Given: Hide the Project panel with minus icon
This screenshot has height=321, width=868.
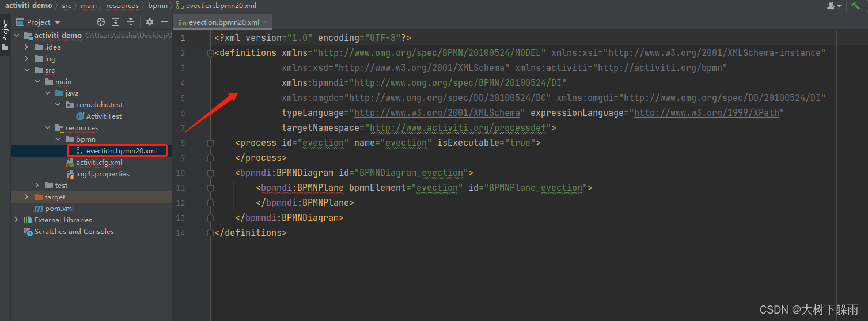Looking at the screenshot, I should [165, 22].
